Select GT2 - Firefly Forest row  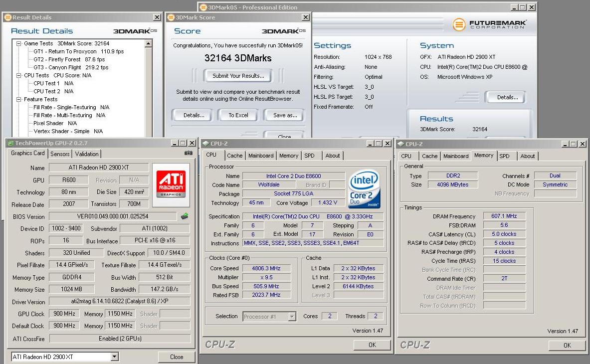coord(69,59)
